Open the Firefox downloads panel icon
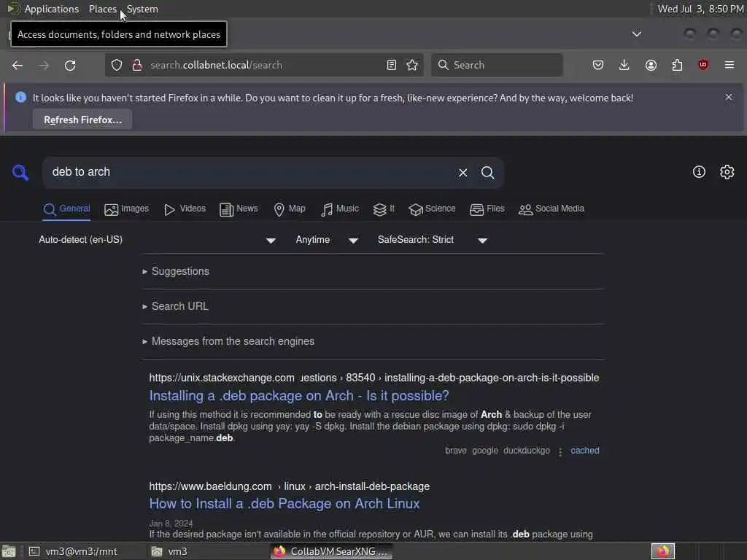The height and width of the screenshot is (560, 747). coord(624,65)
